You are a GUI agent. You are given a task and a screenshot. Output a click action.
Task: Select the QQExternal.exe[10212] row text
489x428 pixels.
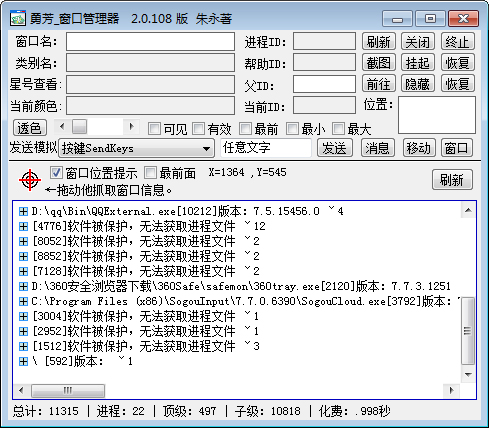pyautogui.click(x=187, y=211)
